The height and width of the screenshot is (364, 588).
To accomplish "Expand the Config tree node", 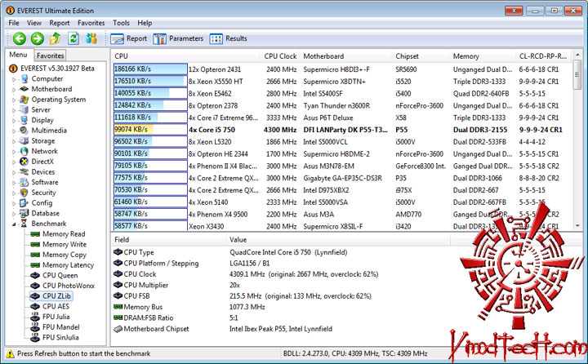I will point(14,203).
